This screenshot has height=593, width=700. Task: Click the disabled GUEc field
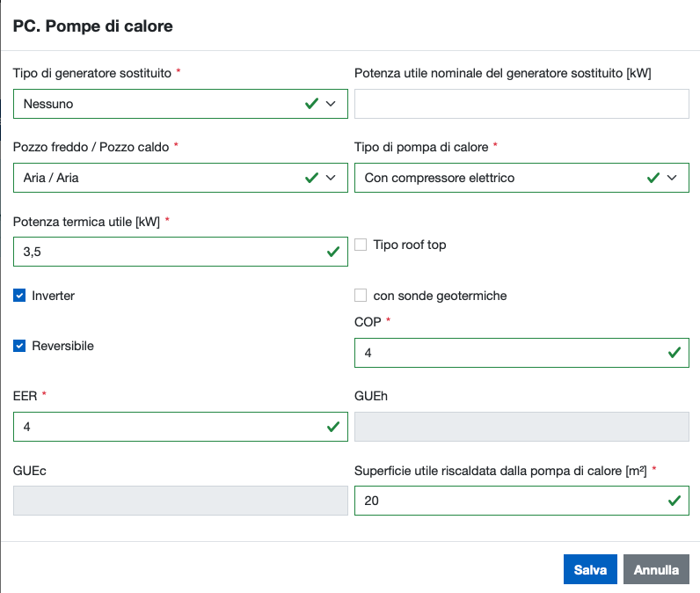(x=180, y=501)
